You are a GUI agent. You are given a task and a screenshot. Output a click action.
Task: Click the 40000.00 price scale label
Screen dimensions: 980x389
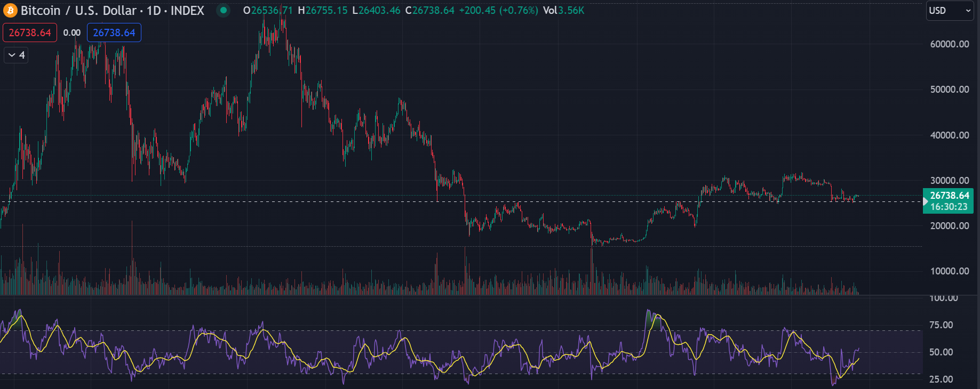coord(950,135)
